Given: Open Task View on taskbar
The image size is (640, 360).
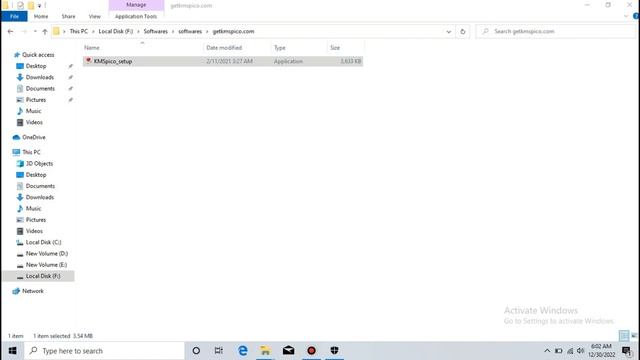Looking at the screenshot, I should (219, 351).
